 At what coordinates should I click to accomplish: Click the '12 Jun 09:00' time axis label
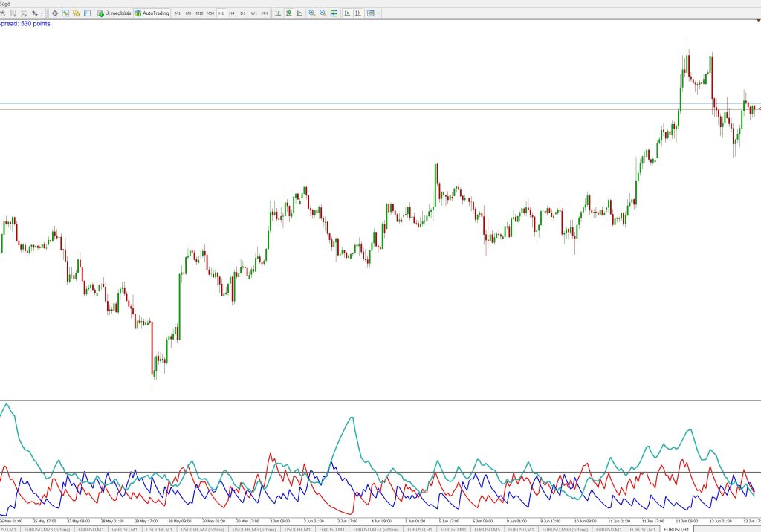tap(687, 521)
